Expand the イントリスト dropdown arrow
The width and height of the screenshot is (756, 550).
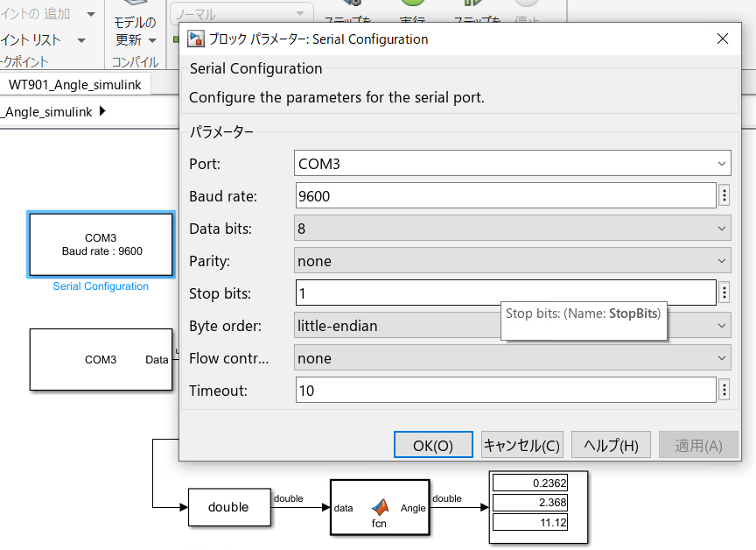81,40
